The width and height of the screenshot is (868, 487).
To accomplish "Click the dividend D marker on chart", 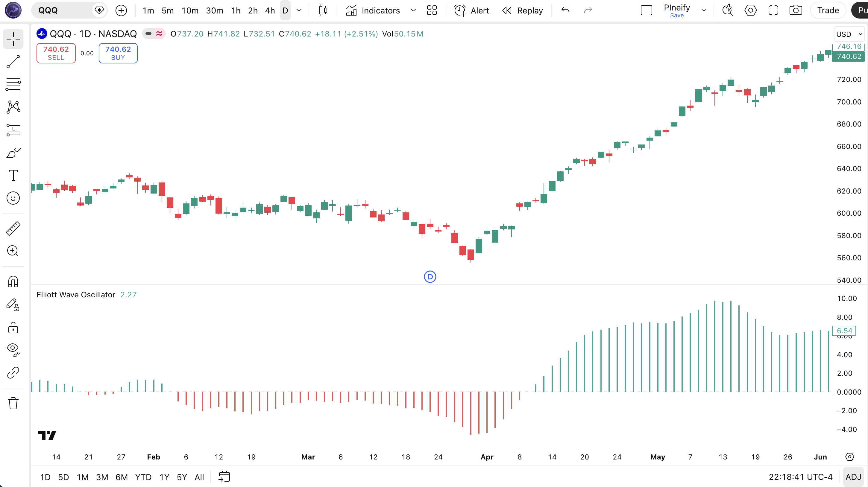I will click(430, 277).
